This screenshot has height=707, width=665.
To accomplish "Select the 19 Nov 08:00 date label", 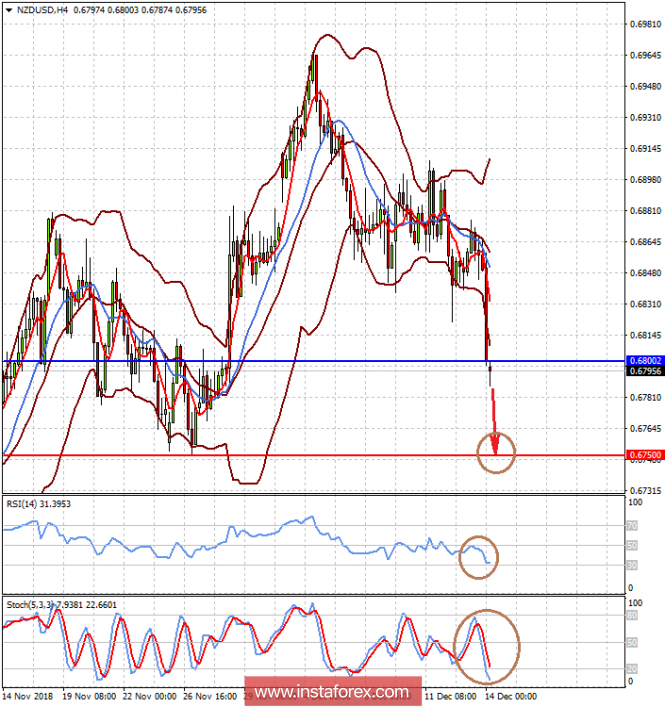I will (x=89, y=696).
